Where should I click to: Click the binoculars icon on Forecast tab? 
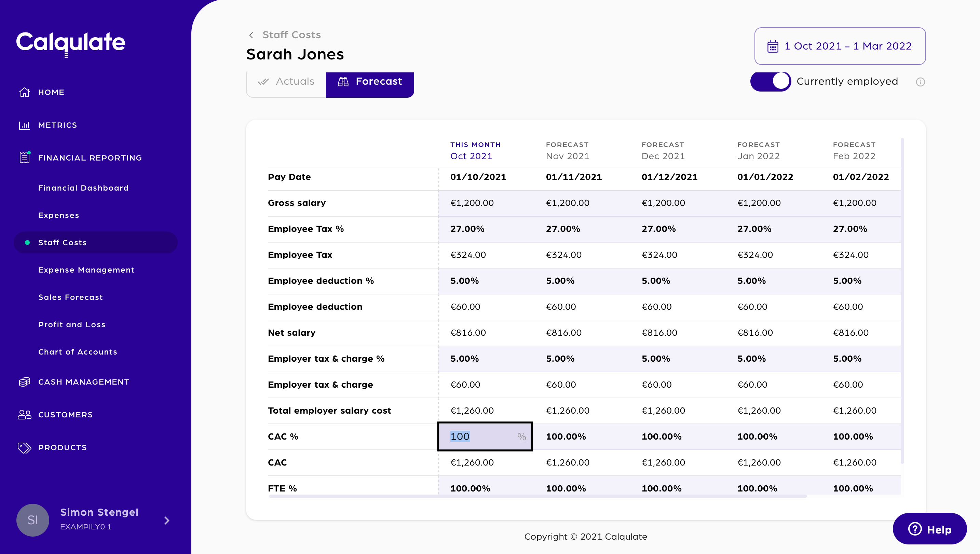(x=343, y=81)
